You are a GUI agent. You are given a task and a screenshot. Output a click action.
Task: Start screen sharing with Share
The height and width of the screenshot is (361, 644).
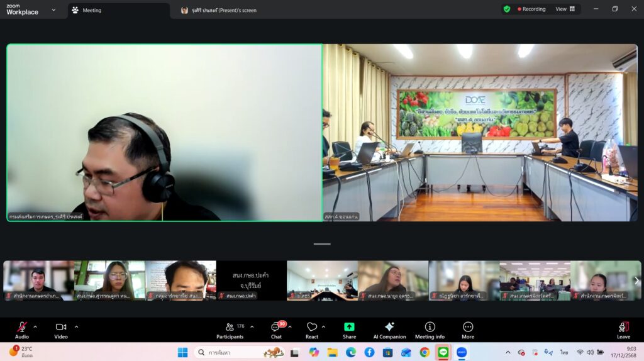click(x=349, y=330)
